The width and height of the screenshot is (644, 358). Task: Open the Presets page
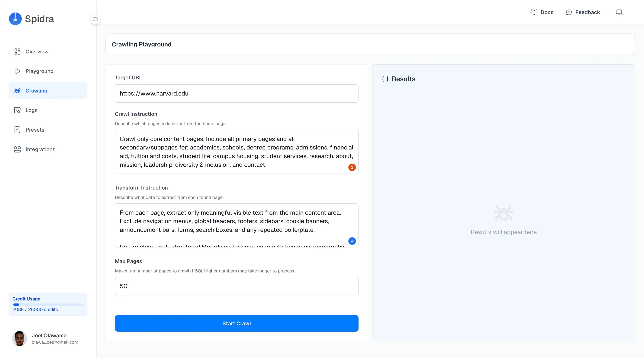coord(35,130)
